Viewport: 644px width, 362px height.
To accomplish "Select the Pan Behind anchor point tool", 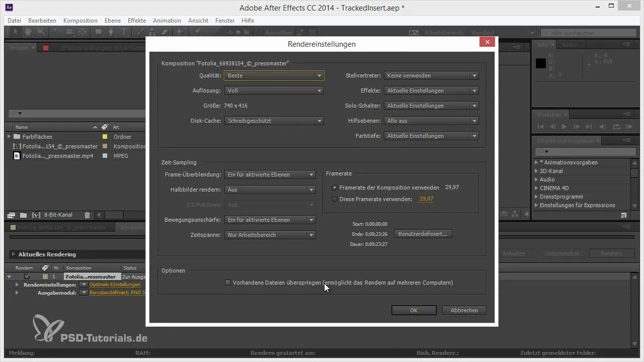I will (83, 32).
